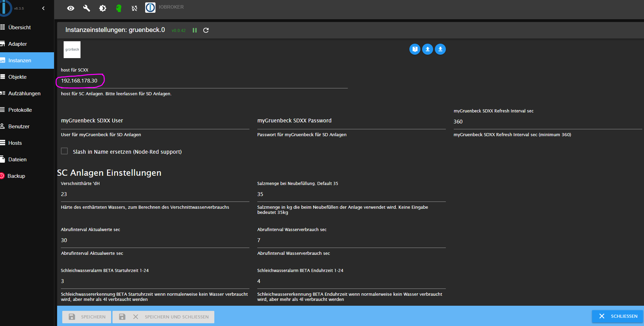Click the IOBROKER host name text

point(171,7)
